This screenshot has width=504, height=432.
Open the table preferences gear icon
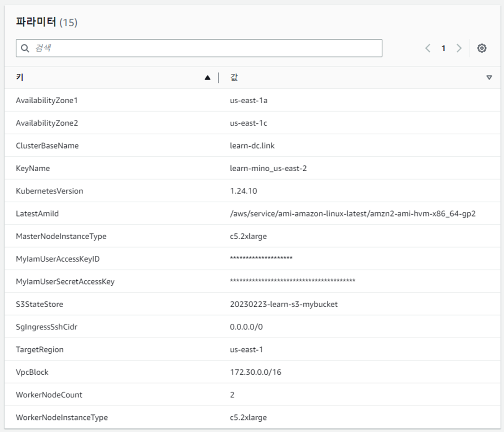pyautogui.click(x=482, y=48)
